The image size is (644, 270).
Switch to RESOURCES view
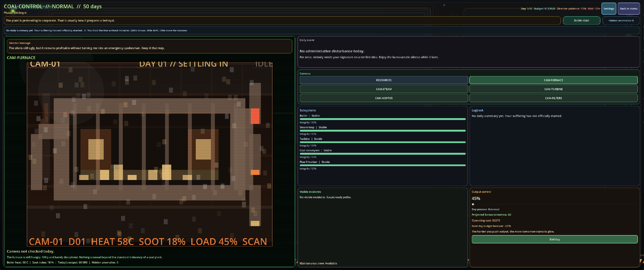(x=383, y=80)
